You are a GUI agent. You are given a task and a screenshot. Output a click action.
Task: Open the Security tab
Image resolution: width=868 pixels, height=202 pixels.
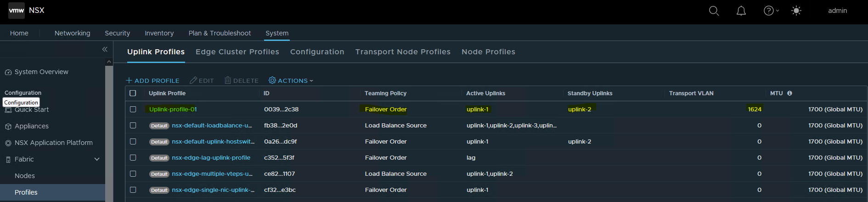[x=117, y=33]
